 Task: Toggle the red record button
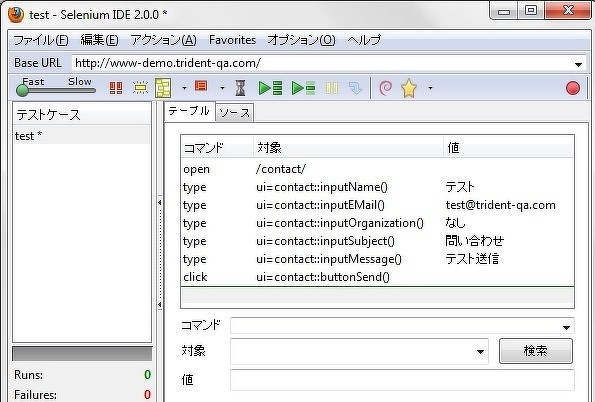(x=573, y=88)
